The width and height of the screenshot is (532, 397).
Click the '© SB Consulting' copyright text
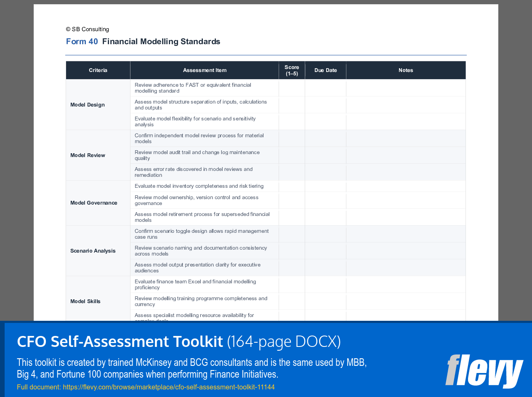pyautogui.click(x=87, y=29)
